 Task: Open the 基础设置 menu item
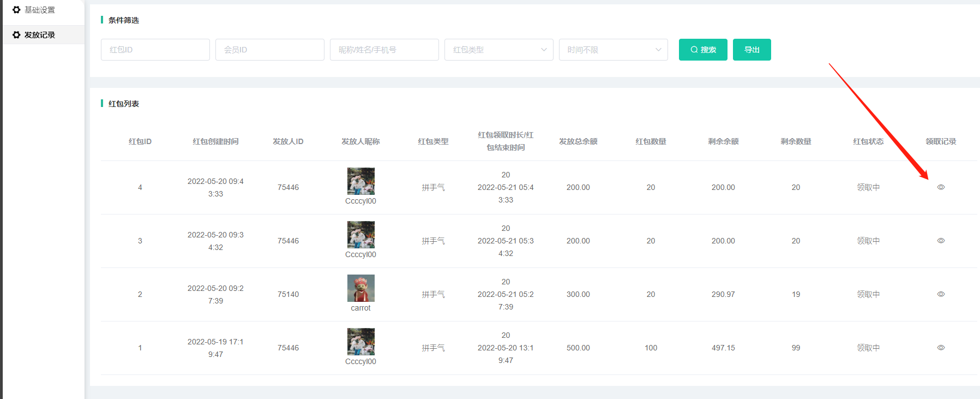[x=39, y=10]
